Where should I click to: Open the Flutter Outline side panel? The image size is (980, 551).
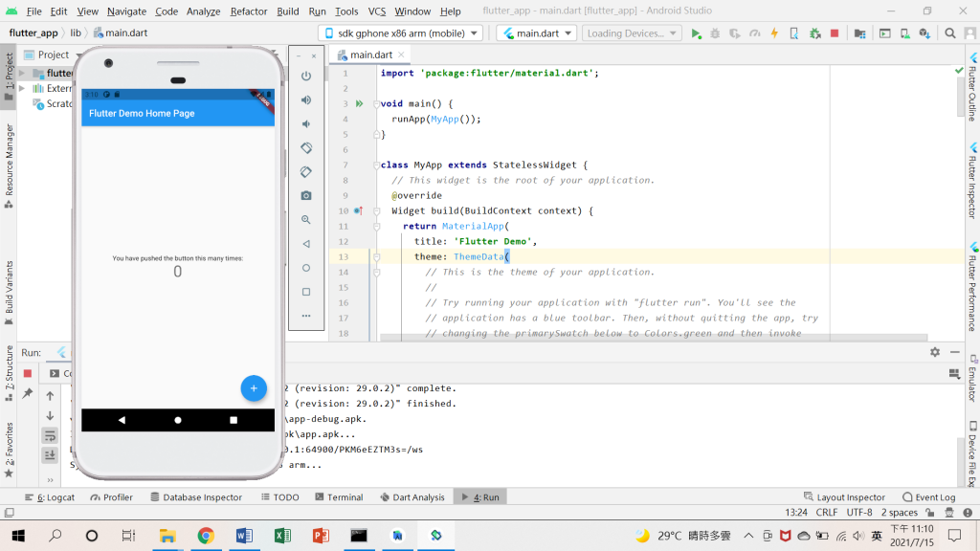click(972, 87)
